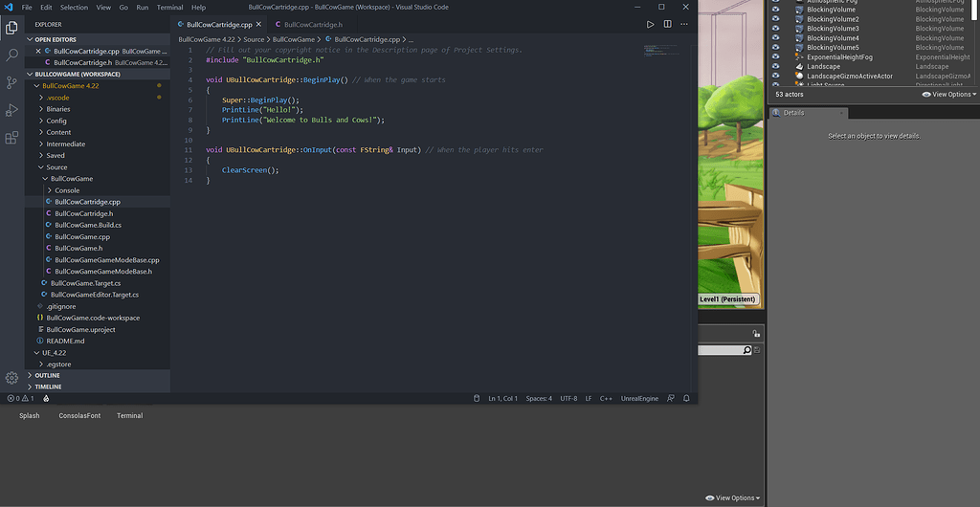Close BullCowCartridge.cpp in Open Editors list
The image size is (980, 507).
[x=38, y=52]
